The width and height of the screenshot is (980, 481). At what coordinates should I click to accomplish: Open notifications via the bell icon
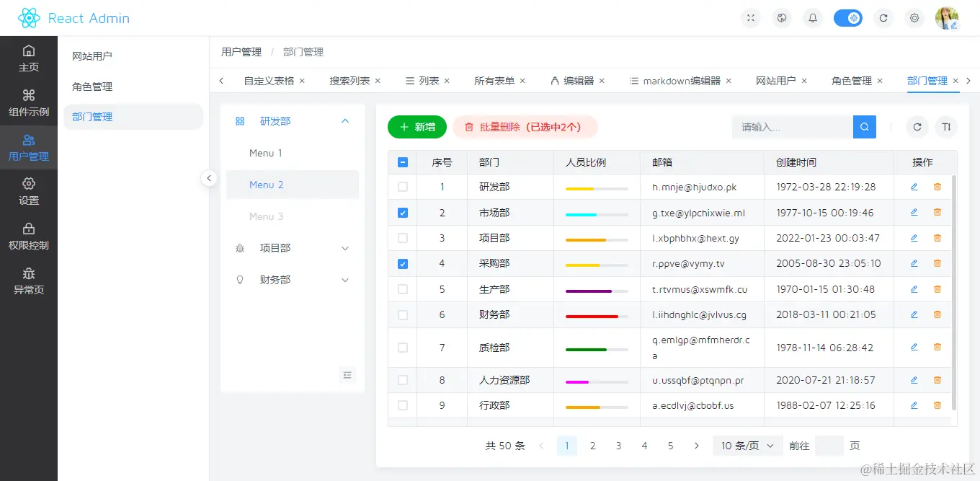[813, 18]
